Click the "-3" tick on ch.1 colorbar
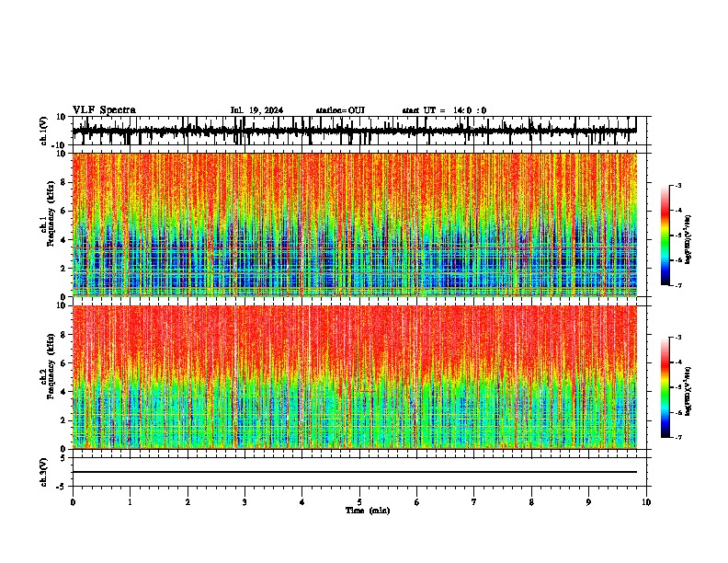This screenshot has width=728, height=563. (x=677, y=186)
